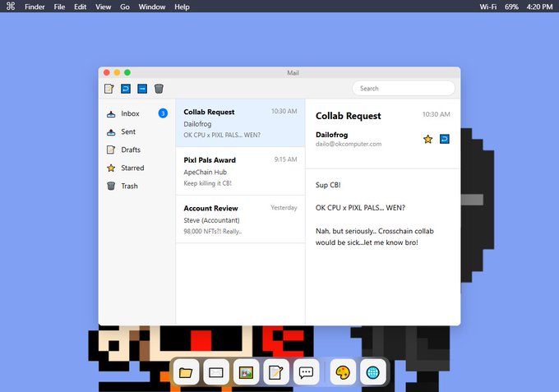Open the Paint palette icon in the dock

(343, 373)
